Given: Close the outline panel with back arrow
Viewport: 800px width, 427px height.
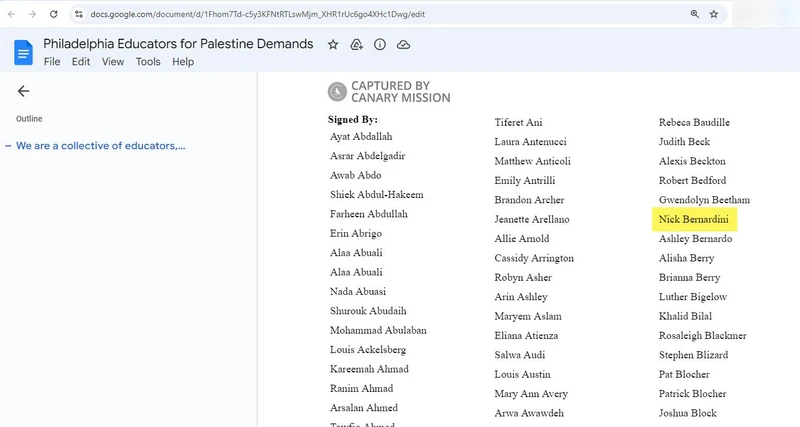Looking at the screenshot, I should 23,91.
